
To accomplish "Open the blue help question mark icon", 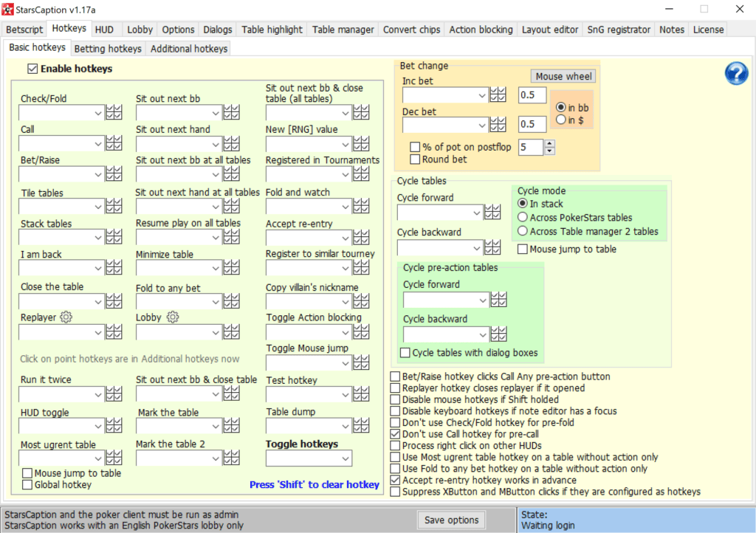I will pyautogui.click(x=736, y=73).
